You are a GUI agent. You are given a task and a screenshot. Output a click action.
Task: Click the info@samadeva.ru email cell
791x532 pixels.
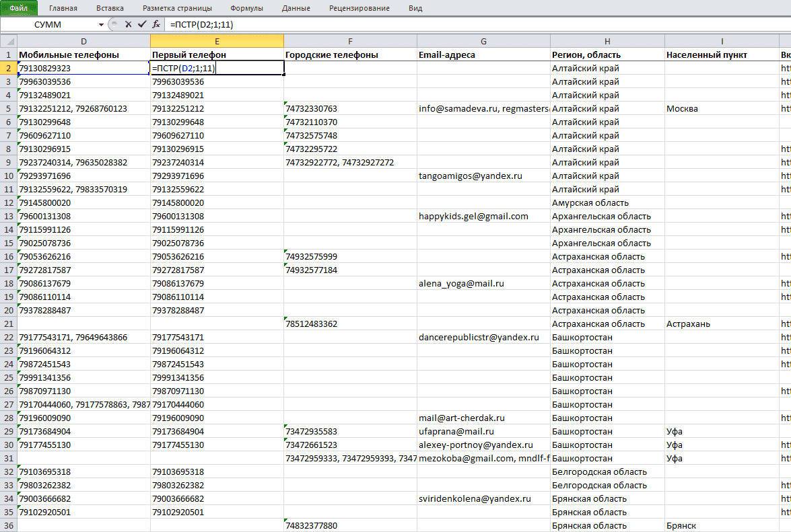point(483,108)
